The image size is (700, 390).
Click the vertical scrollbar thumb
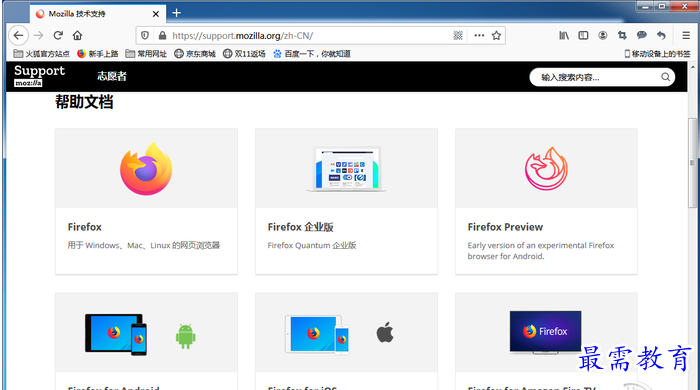[692, 162]
